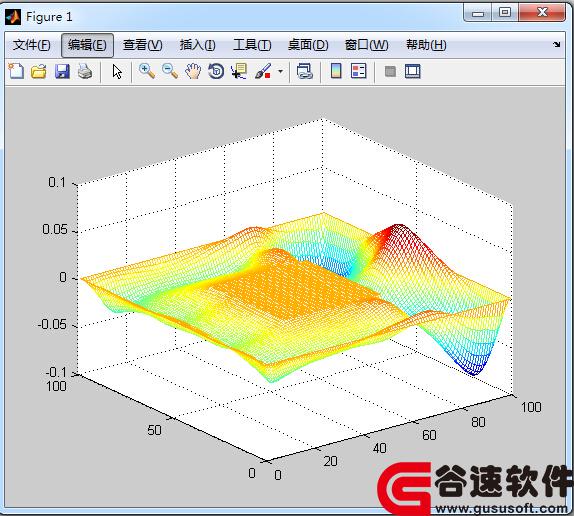574x516 pixels.
Task: Select the Zoom In magnifier tool
Action: (x=147, y=71)
